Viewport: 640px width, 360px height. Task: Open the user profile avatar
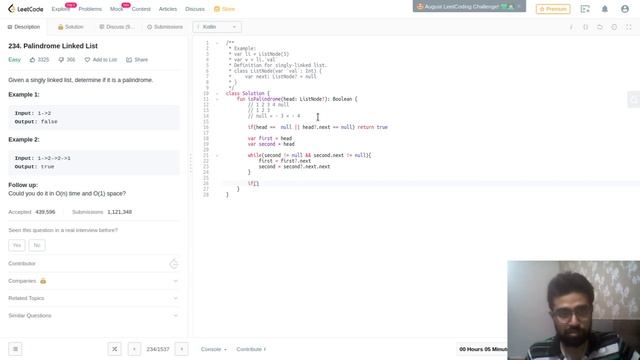(624, 9)
